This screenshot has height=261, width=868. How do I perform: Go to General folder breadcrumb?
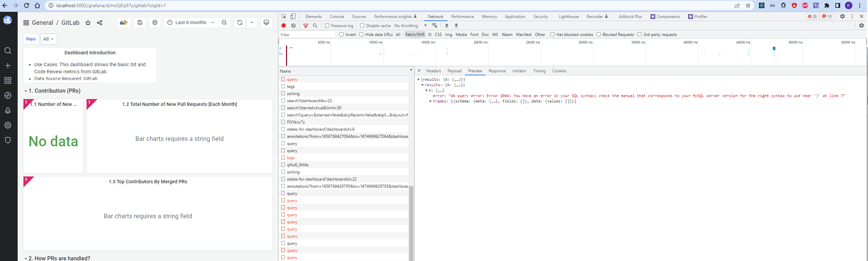tap(42, 23)
